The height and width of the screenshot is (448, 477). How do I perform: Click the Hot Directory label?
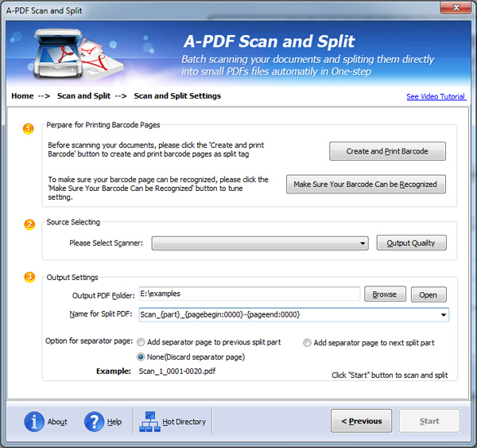(x=184, y=422)
